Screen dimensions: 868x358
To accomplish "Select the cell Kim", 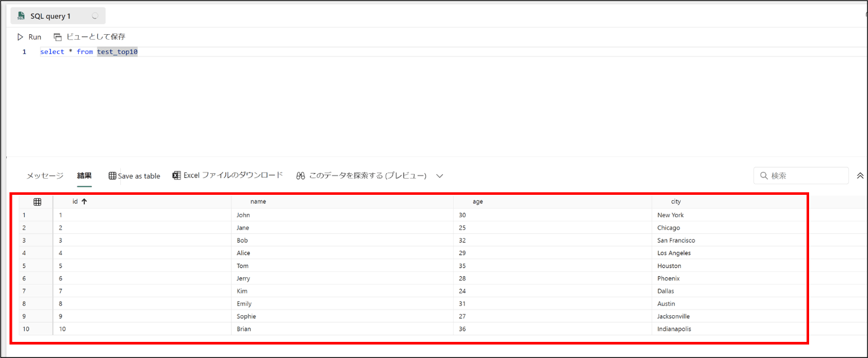I will 342,291.
